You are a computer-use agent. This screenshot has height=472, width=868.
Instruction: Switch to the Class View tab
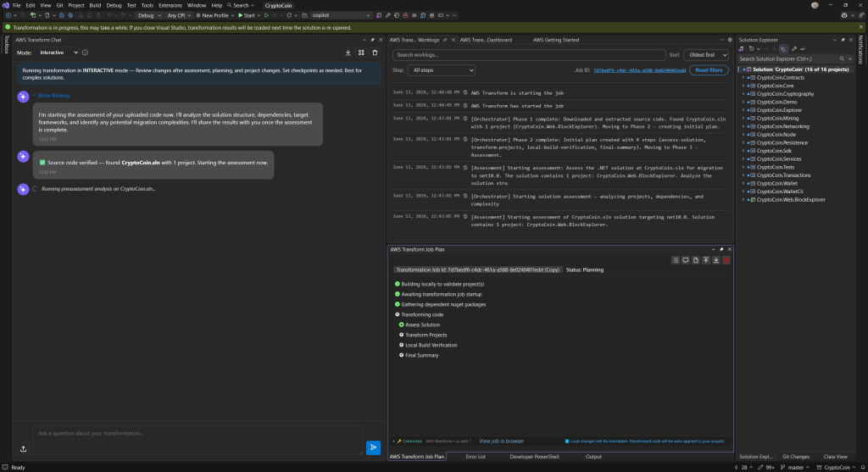coord(835,457)
